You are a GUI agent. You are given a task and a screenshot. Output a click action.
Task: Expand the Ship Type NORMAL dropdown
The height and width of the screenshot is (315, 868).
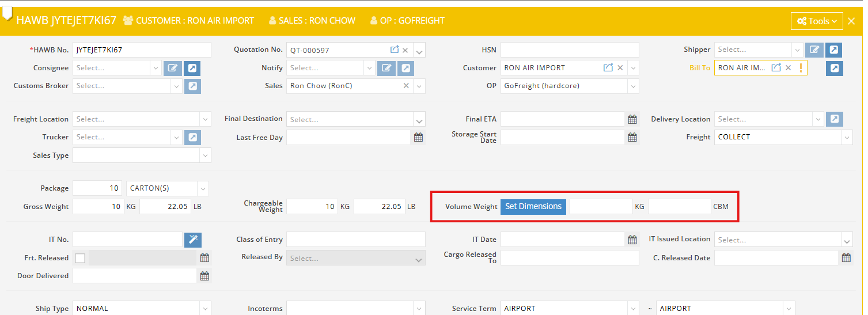204,309
